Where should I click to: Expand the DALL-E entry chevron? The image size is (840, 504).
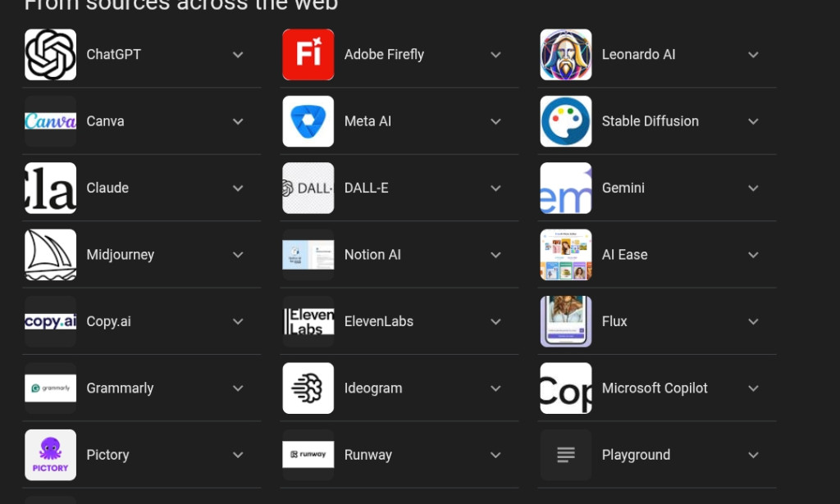pyautogui.click(x=495, y=188)
